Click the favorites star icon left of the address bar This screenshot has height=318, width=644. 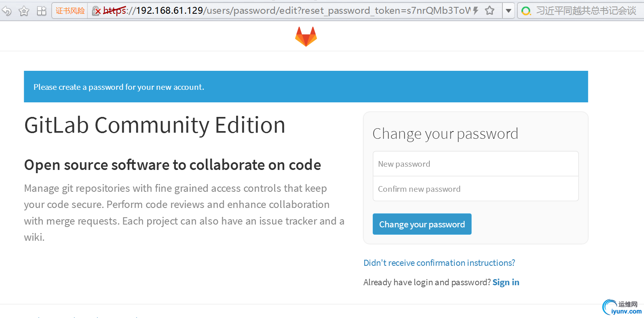24,11
